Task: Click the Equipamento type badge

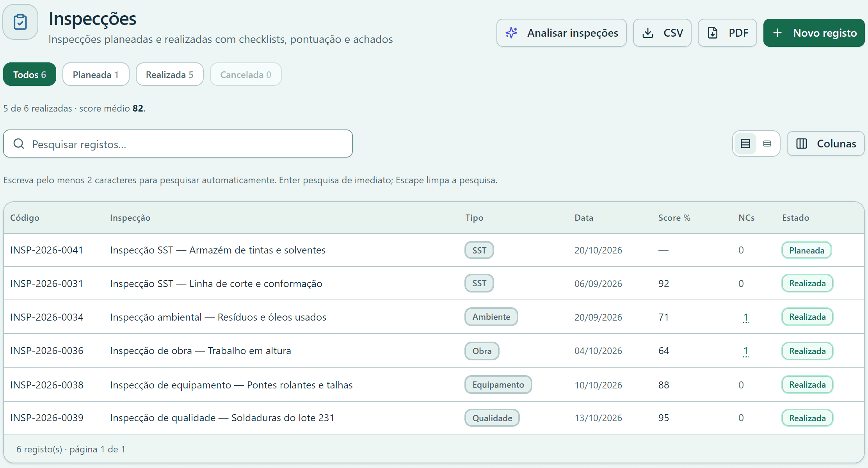Action: [x=498, y=385]
